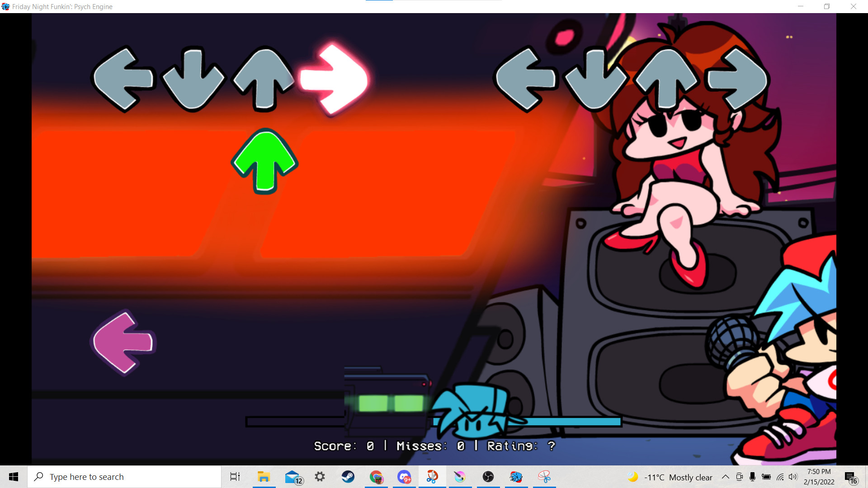Switch to the Friday Night Funkin' taskbar icon

pos(516,477)
